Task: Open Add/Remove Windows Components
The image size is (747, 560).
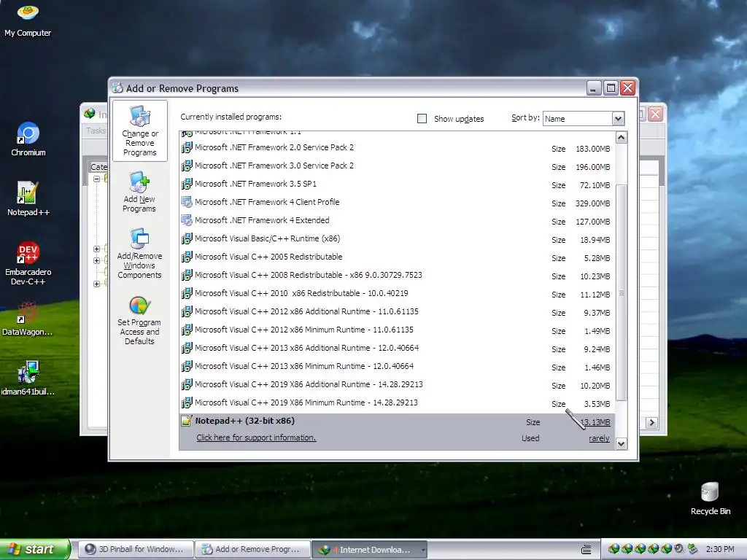Action: (x=139, y=253)
